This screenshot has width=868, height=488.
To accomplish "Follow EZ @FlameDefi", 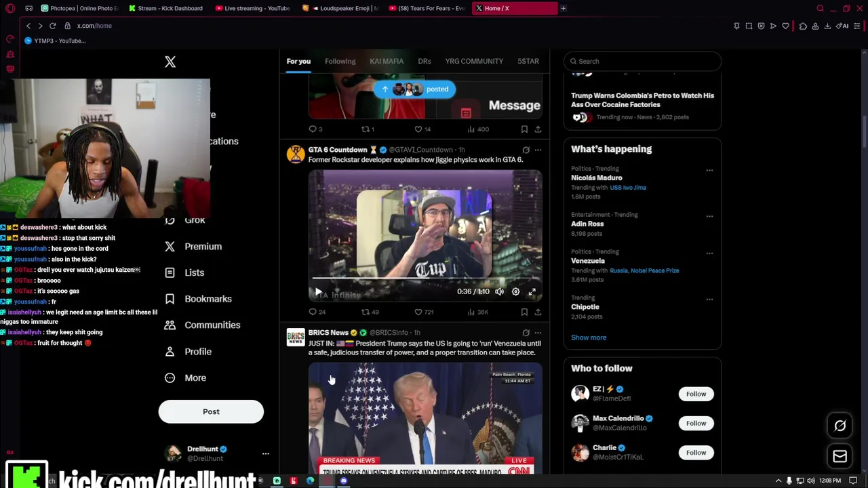I will [x=696, y=394].
